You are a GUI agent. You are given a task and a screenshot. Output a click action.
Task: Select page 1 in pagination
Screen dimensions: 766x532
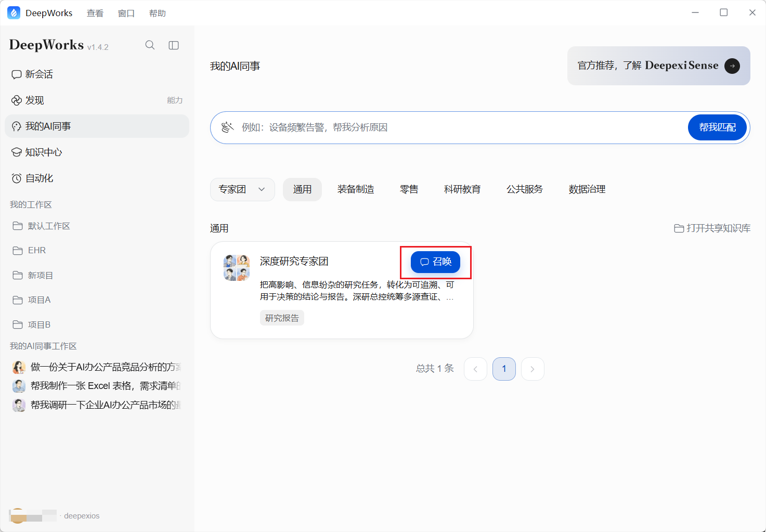pyautogui.click(x=504, y=369)
